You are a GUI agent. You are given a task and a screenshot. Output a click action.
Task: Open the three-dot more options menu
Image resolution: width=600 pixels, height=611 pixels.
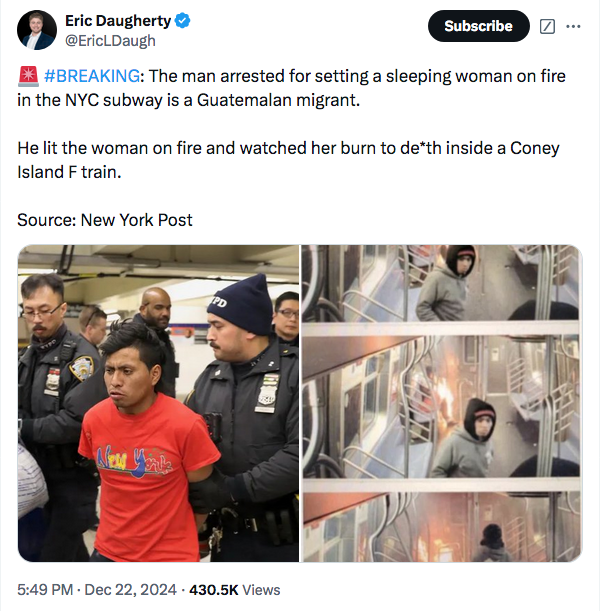click(x=573, y=26)
